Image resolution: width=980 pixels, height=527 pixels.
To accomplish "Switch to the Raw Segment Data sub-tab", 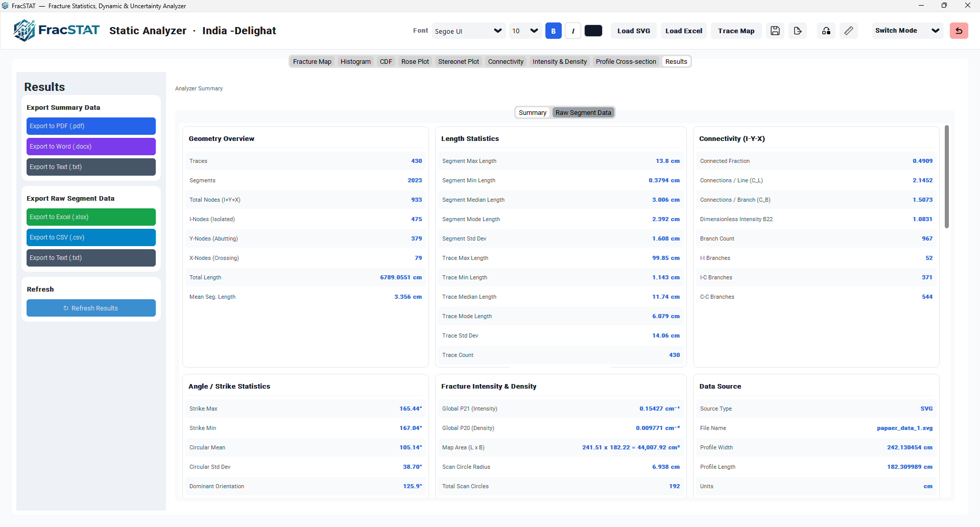I will pyautogui.click(x=583, y=113).
